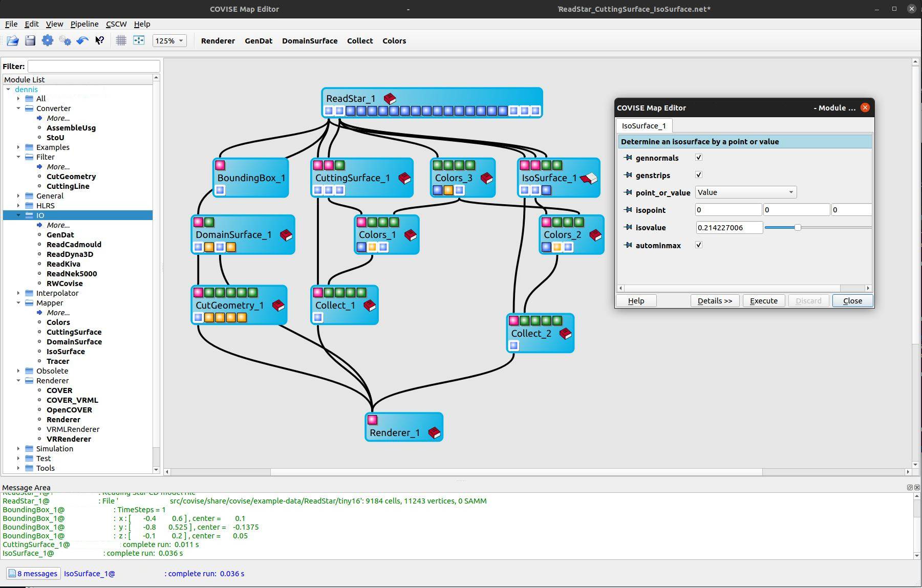Click the pin icon beside point_or_value
Image resolution: width=922 pixels, height=588 pixels.
coord(628,192)
